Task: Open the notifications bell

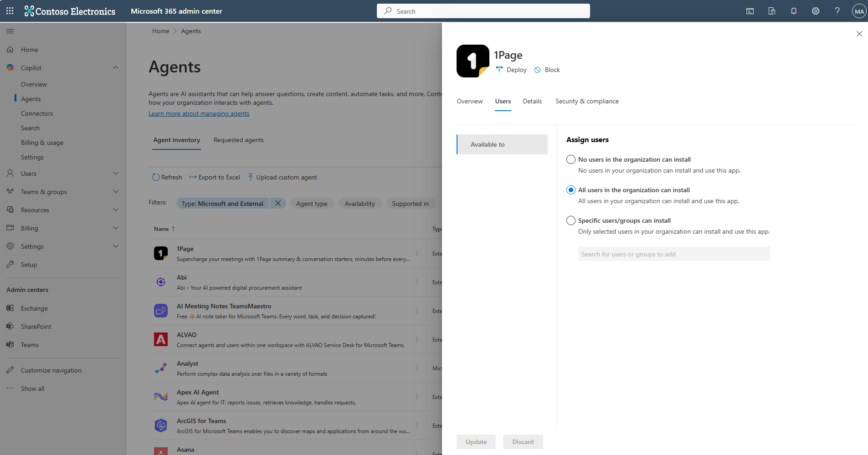Action: click(794, 11)
